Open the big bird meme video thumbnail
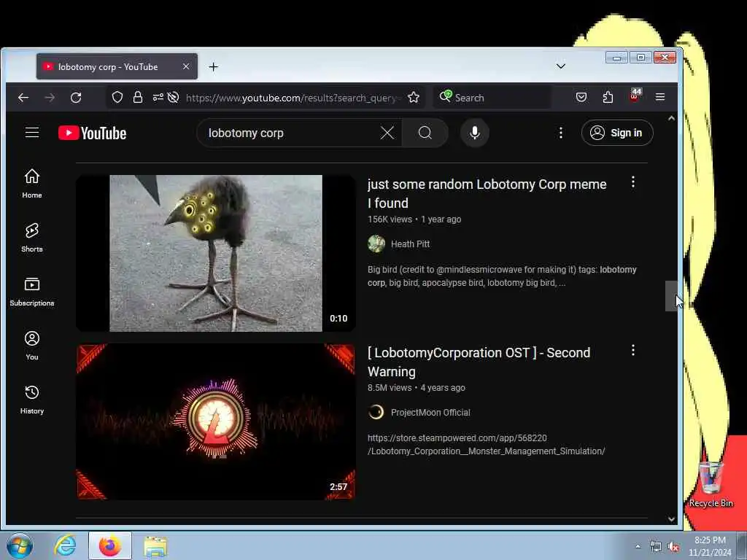Screen dimensions: 747x560 pos(216,253)
